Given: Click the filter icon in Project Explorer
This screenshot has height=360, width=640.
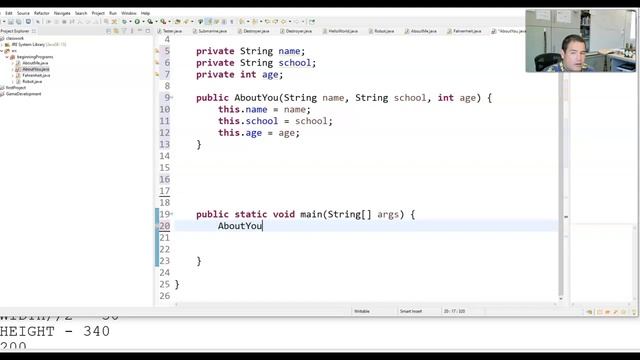Looking at the screenshot, I should (x=124, y=31).
